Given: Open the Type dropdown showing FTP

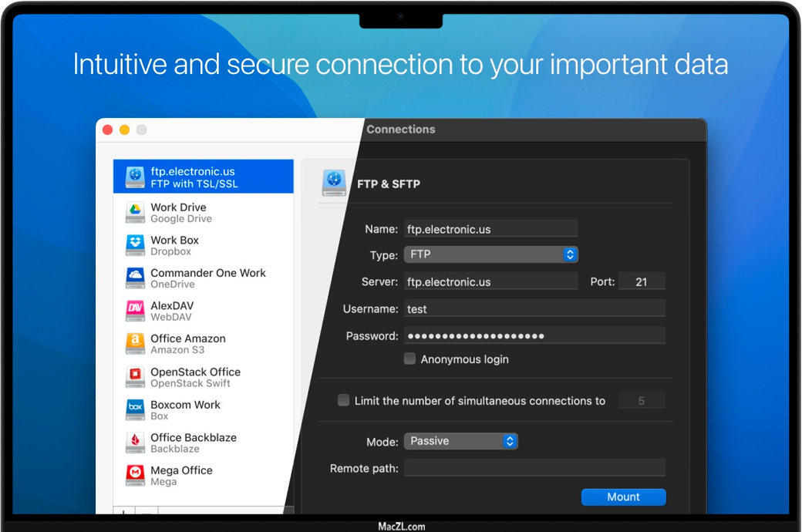Looking at the screenshot, I should (490, 254).
